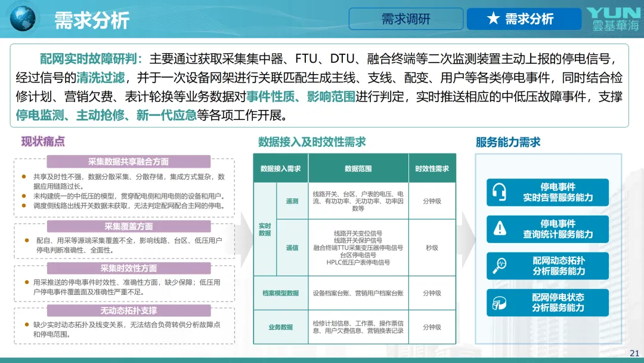The image size is (644, 363).
Task: Click the 线路开关、台区、户表的电压 data range cell
Action: click(x=358, y=201)
